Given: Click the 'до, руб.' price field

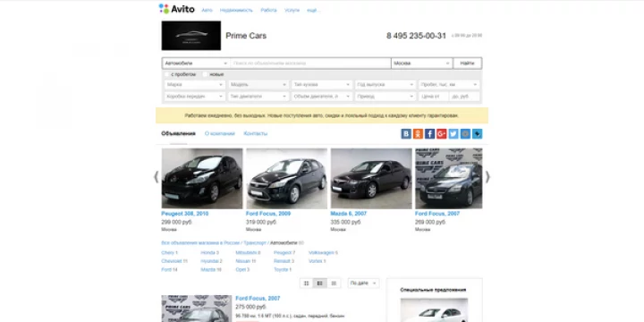Looking at the screenshot, I should coord(464,97).
